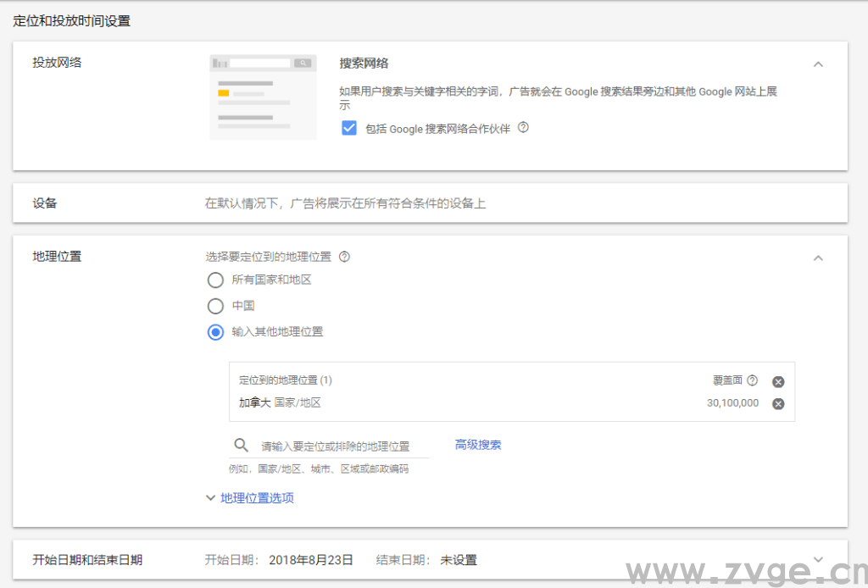
Task: Collapse the 搜索网络 section
Action: (818, 64)
